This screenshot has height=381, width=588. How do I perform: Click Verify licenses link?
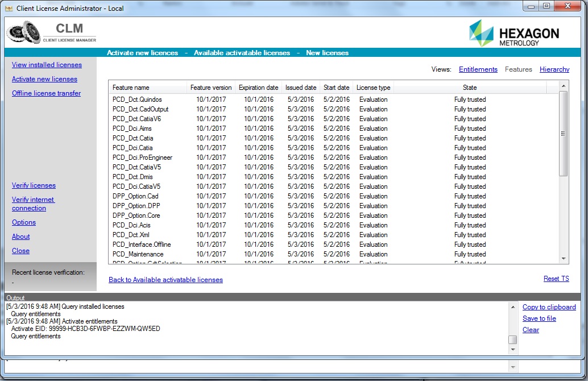click(34, 185)
